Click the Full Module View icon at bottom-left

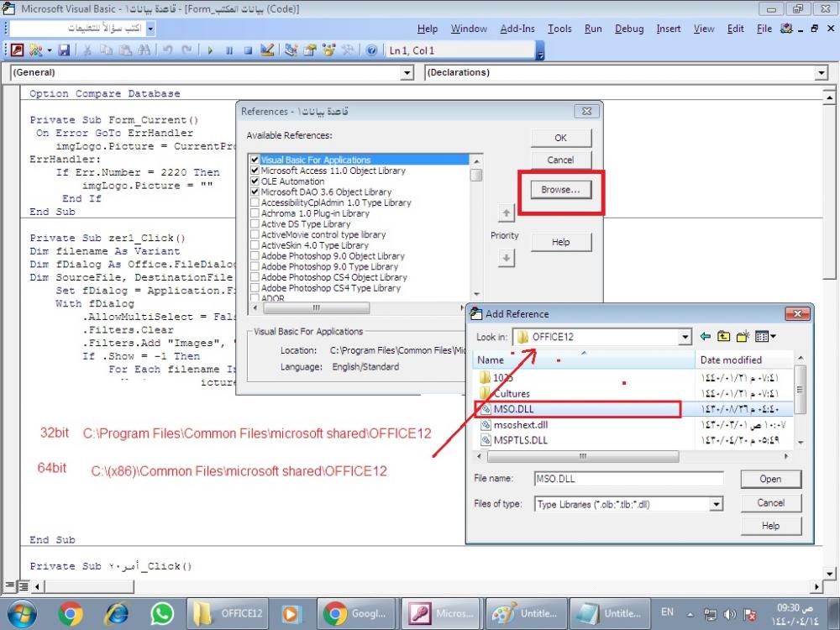click(23, 586)
